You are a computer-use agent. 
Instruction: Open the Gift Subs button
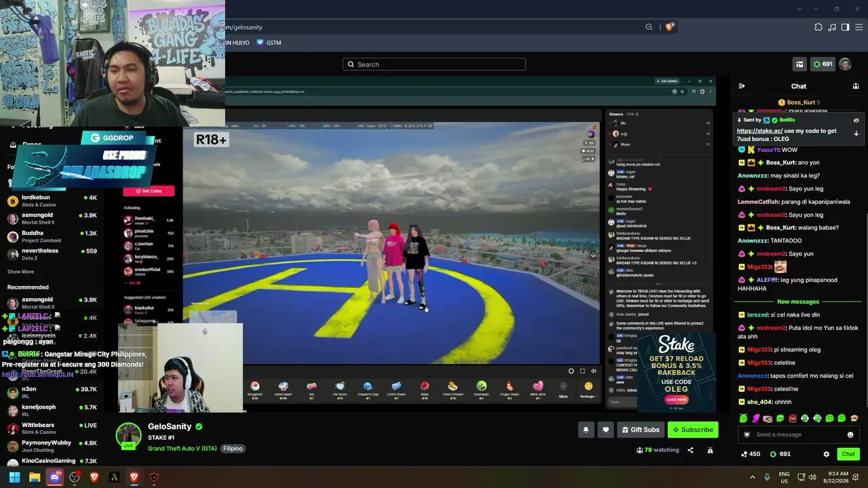coord(640,430)
